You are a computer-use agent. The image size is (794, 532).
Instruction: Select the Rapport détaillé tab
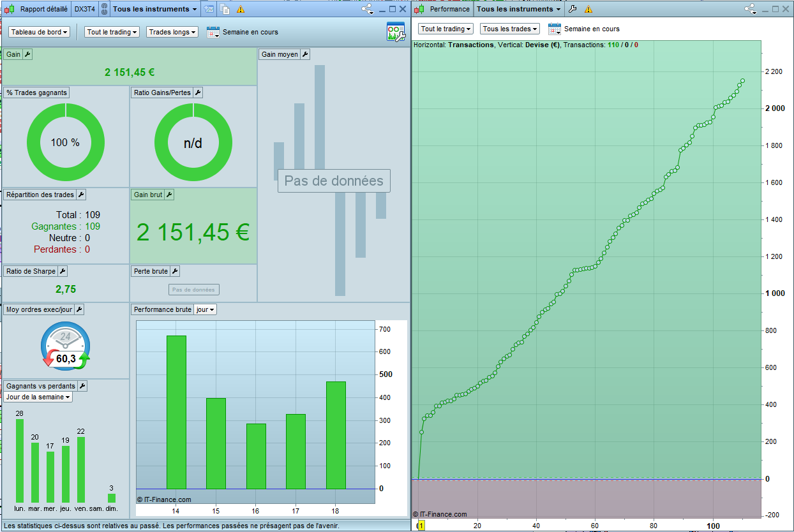click(43, 9)
